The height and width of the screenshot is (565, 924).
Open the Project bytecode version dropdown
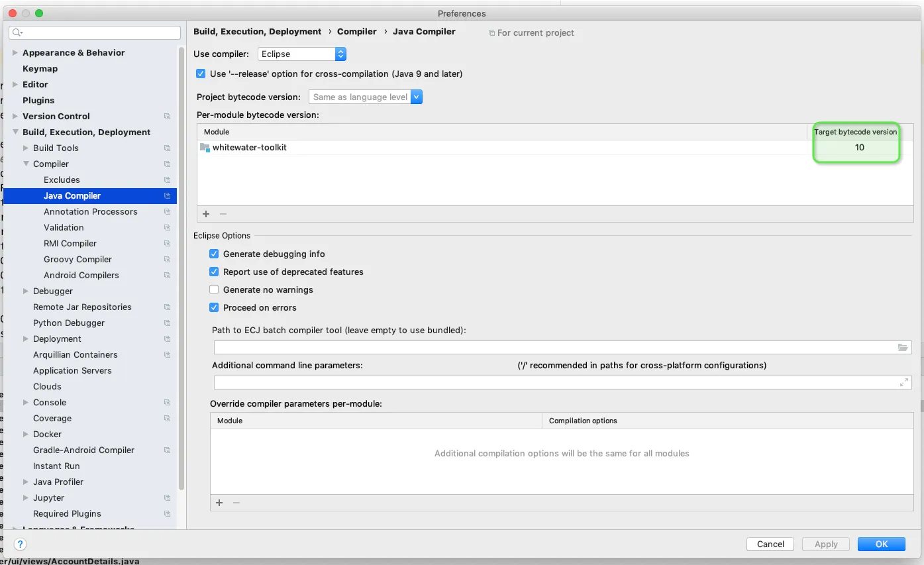pos(365,97)
